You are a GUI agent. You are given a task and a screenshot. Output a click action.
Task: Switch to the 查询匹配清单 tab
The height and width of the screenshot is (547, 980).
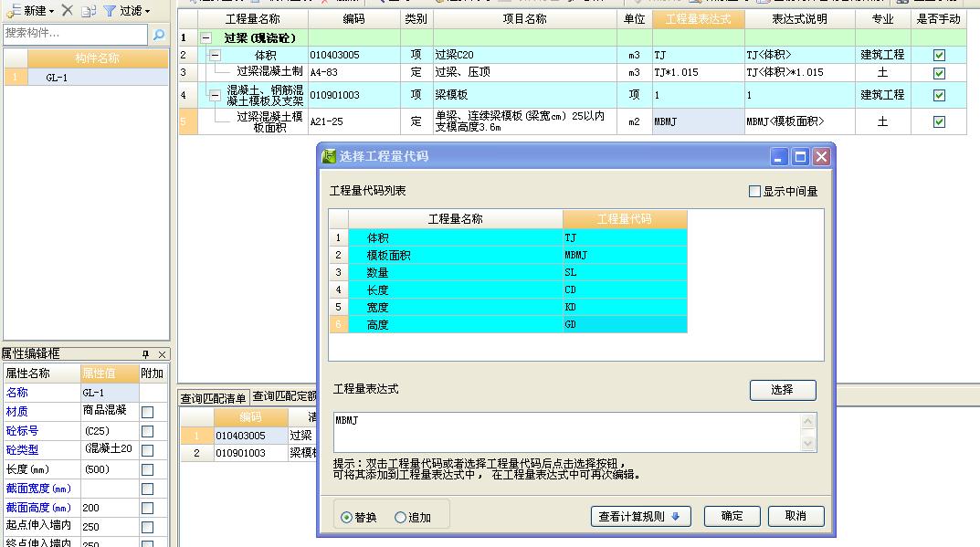[214, 398]
